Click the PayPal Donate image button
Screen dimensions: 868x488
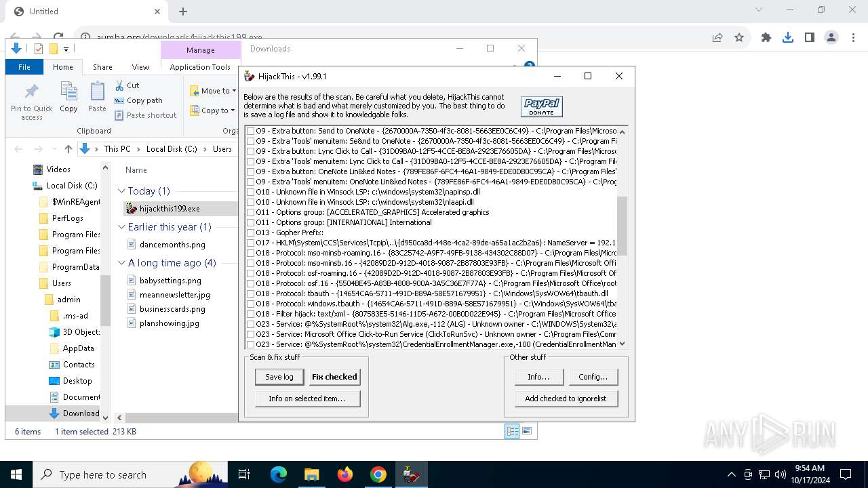(x=541, y=106)
